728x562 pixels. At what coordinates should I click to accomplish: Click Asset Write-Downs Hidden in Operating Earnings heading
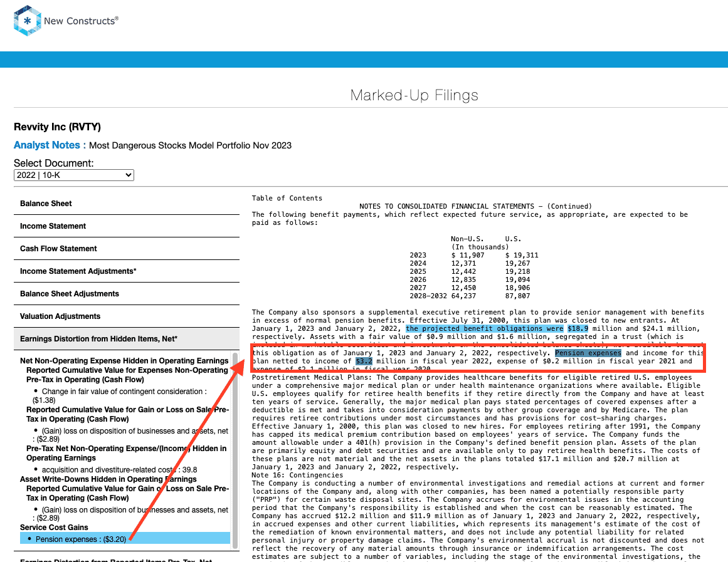(x=108, y=479)
